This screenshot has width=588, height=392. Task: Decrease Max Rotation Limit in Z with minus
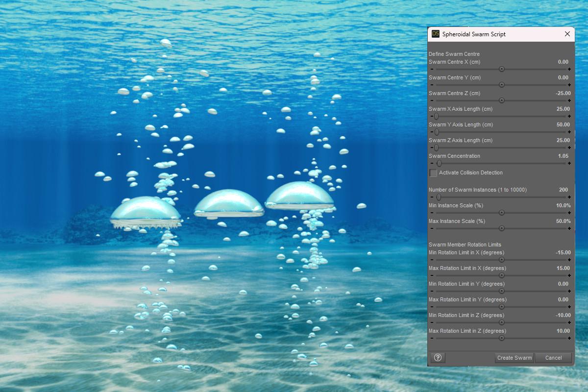432,338
